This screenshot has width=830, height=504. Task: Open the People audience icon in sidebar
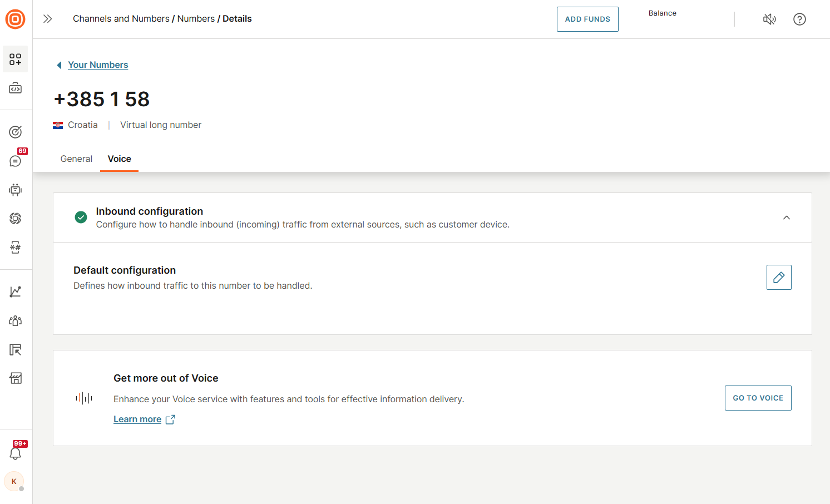[x=16, y=320]
